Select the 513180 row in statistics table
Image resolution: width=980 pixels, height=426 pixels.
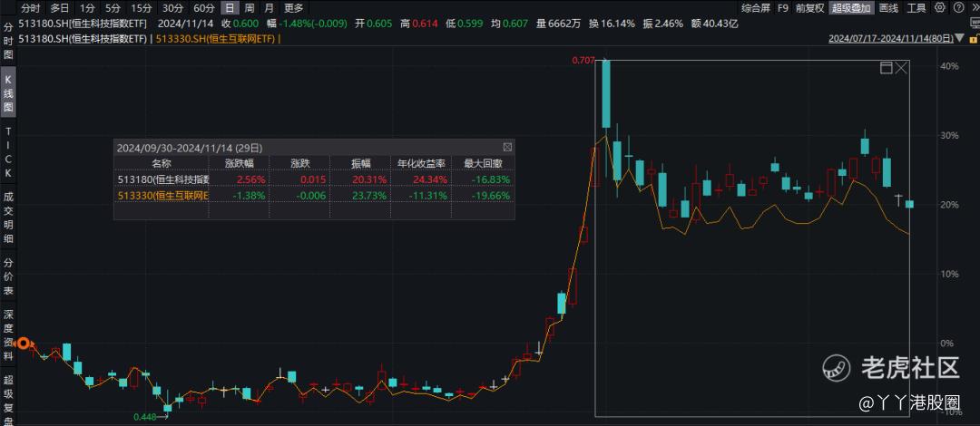(314, 179)
